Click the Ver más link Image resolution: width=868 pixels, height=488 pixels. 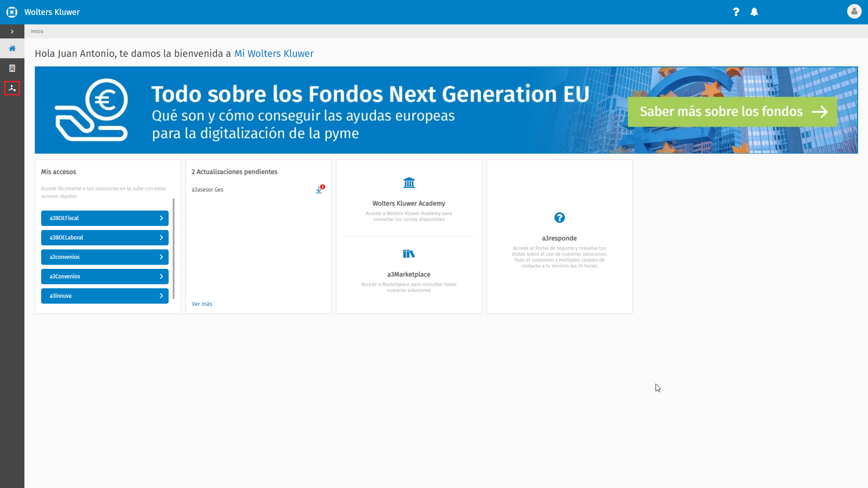(202, 304)
